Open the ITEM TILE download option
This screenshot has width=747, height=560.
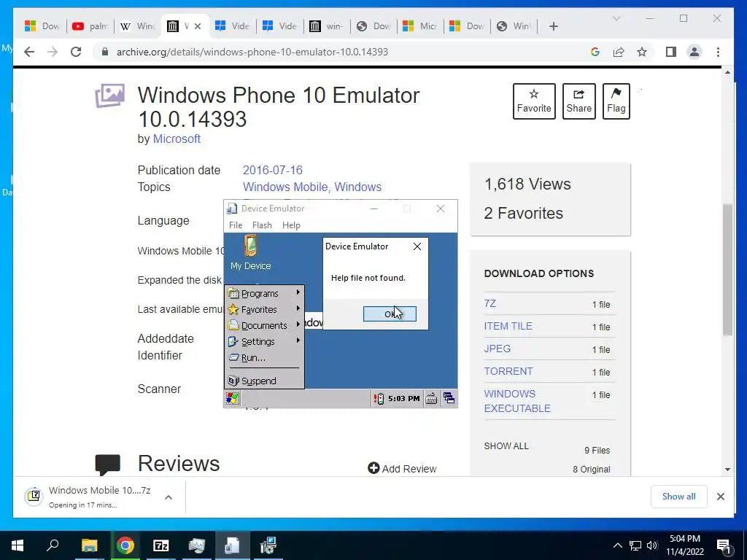point(508,326)
